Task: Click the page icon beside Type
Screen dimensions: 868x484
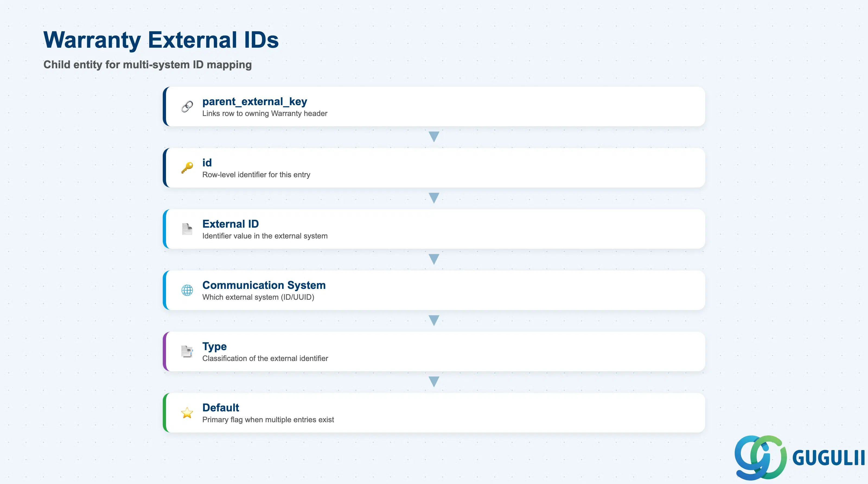Action: [187, 351]
